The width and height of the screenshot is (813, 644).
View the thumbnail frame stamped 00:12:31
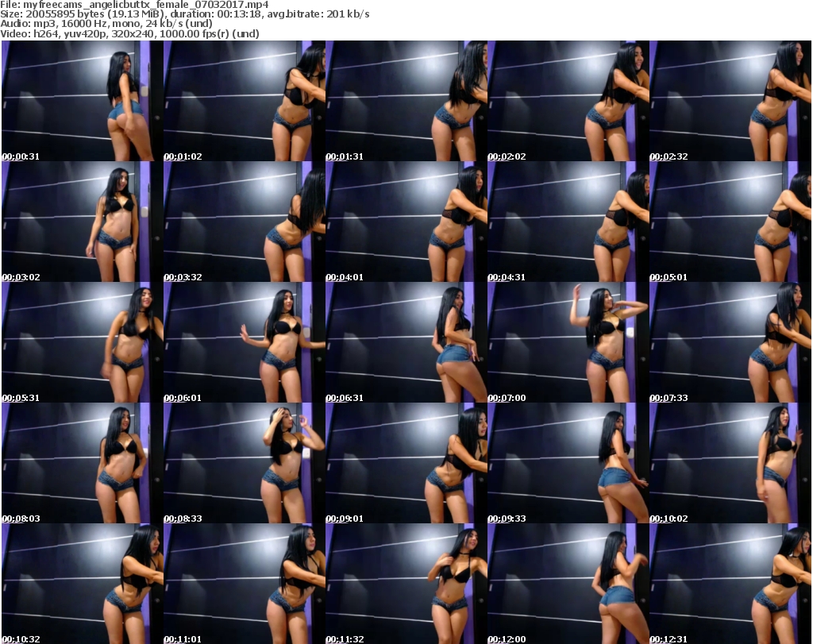click(730, 584)
